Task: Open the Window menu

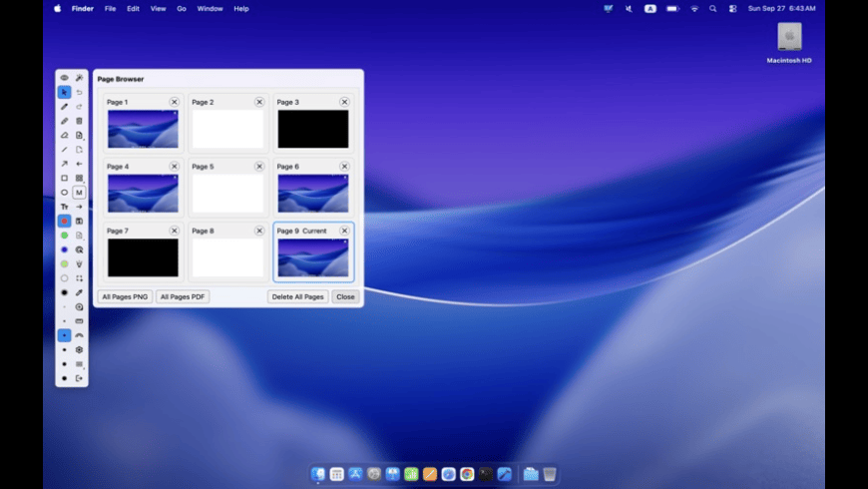Action: coord(210,9)
